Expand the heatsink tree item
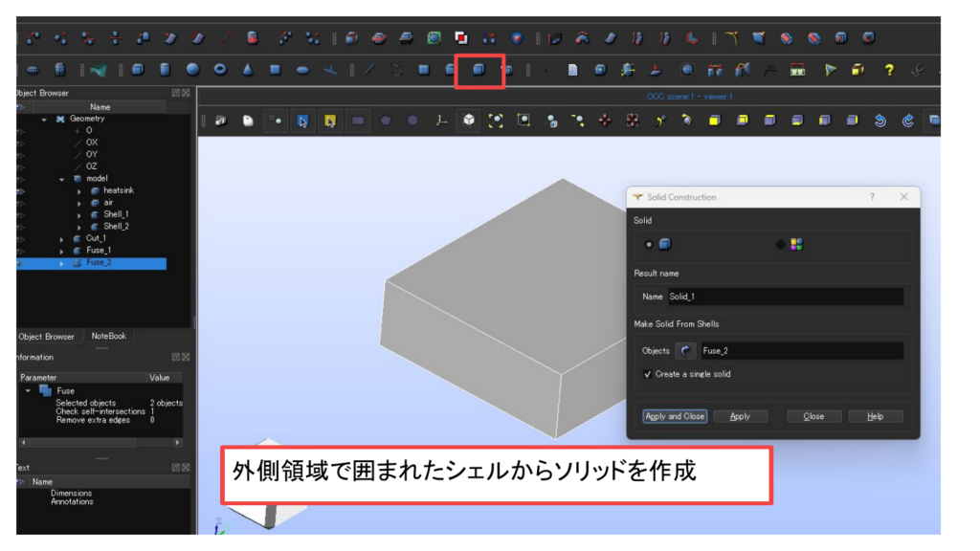 pos(80,191)
